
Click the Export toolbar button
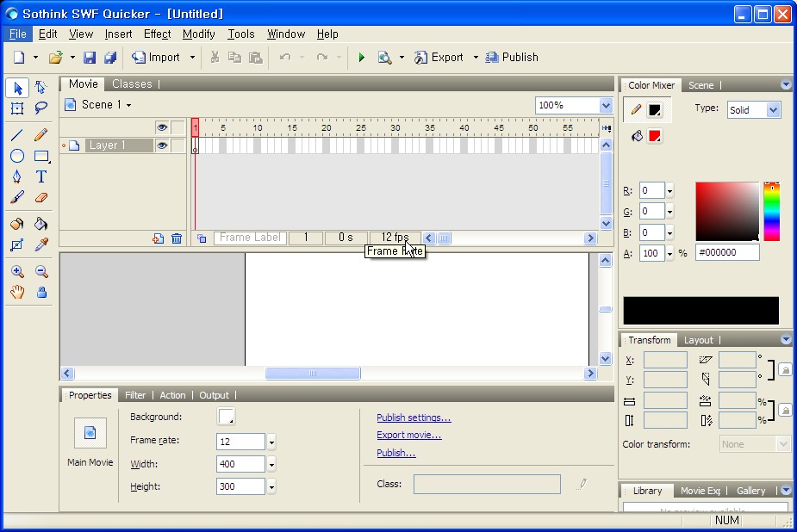click(x=440, y=58)
